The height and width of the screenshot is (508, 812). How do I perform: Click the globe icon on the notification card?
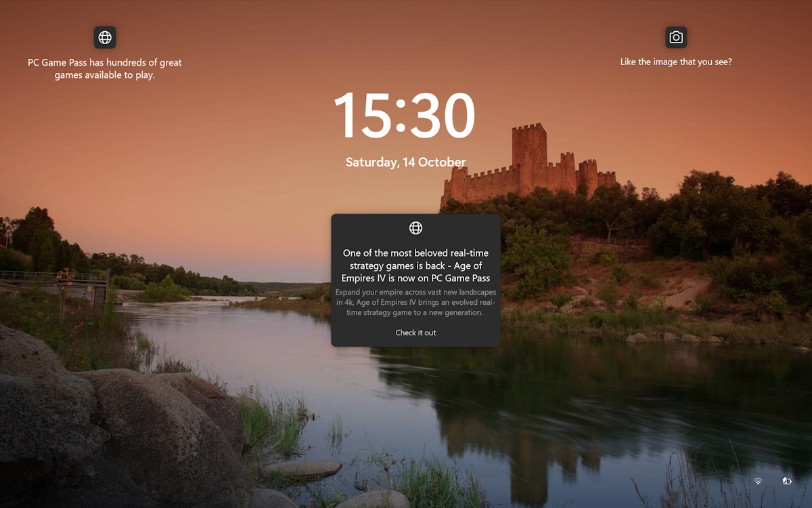click(415, 228)
